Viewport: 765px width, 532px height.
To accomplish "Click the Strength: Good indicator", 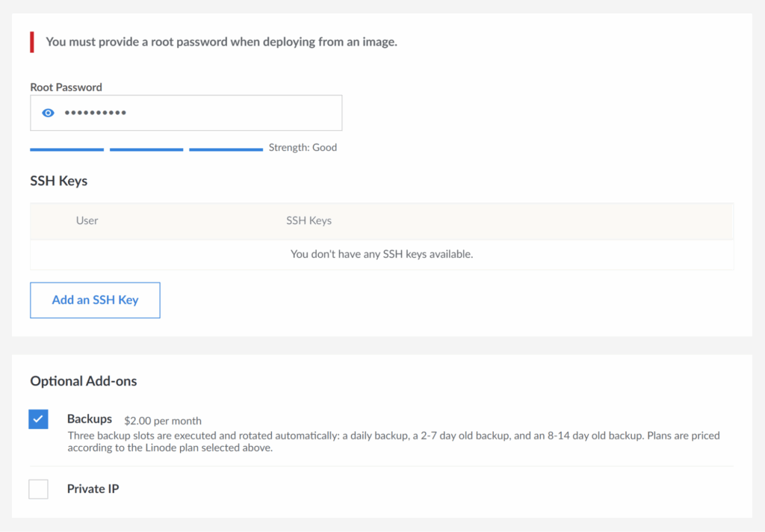I will pyautogui.click(x=302, y=147).
